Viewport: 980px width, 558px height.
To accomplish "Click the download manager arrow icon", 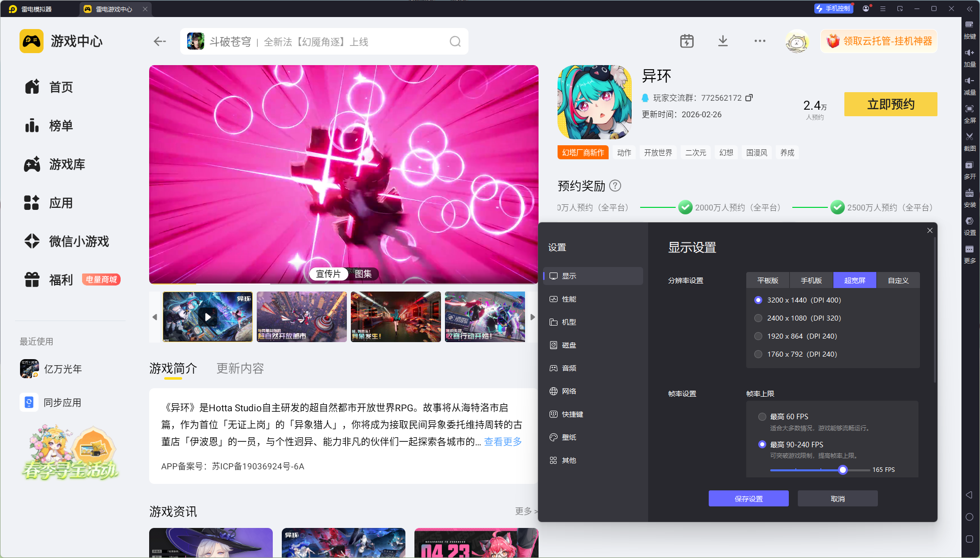I will (723, 41).
